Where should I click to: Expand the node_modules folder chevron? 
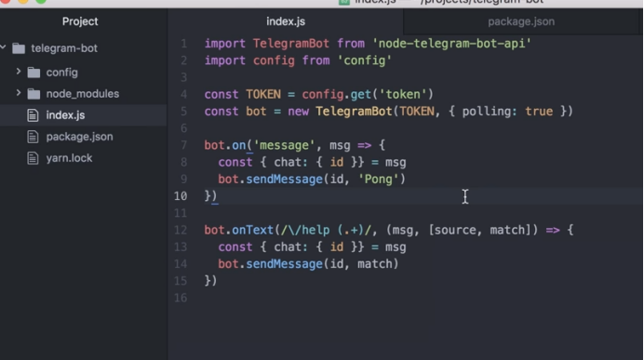(18, 93)
